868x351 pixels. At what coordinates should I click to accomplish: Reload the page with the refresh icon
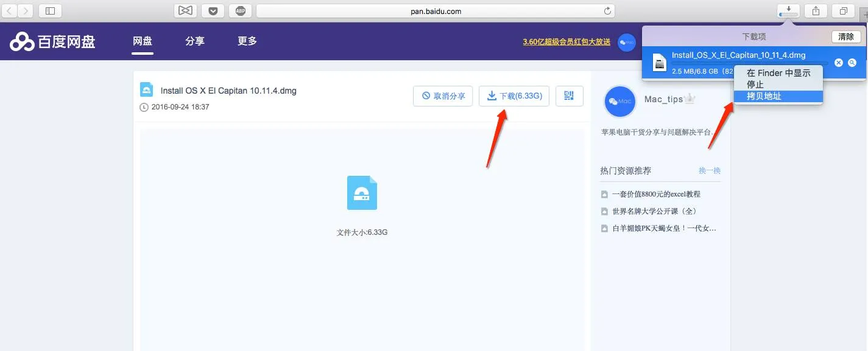click(x=607, y=11)
